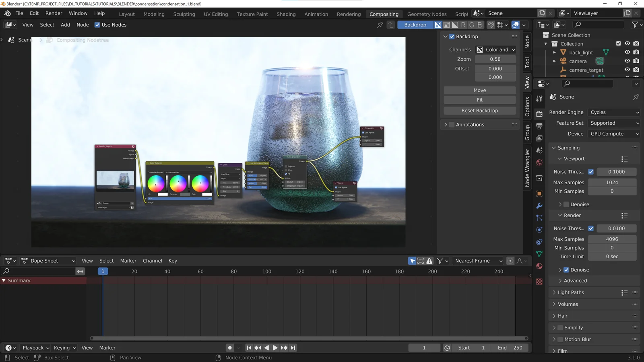Open the Render Engine dropdown
Screen dimensions: 644x362
tap(614, 112)
